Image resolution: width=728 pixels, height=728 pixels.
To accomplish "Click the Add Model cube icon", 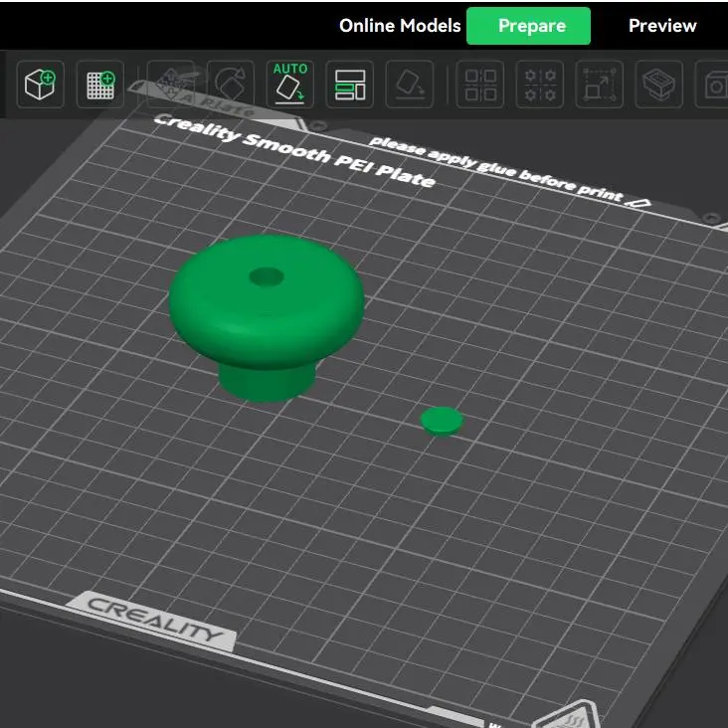I will (41, 85).
